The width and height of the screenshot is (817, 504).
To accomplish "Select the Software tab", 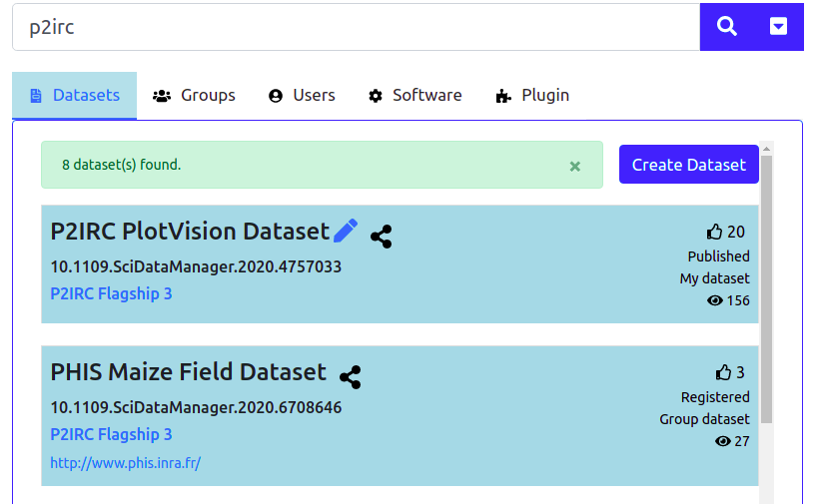I will point(414,96).
